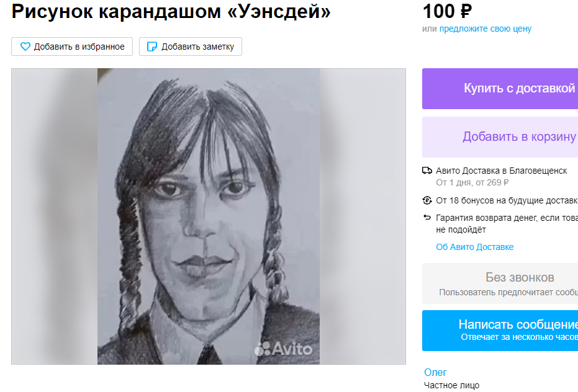Click the Без звонков info block

click(500, 283)
